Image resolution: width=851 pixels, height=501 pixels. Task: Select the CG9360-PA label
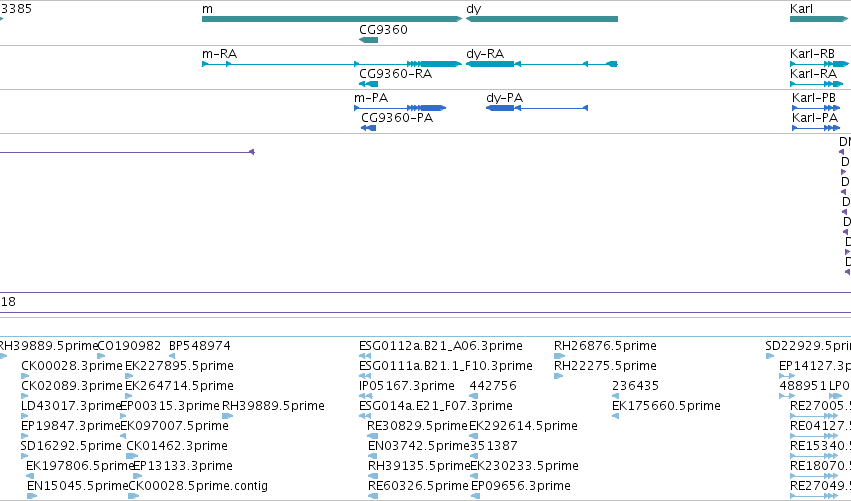coord(397,117)
